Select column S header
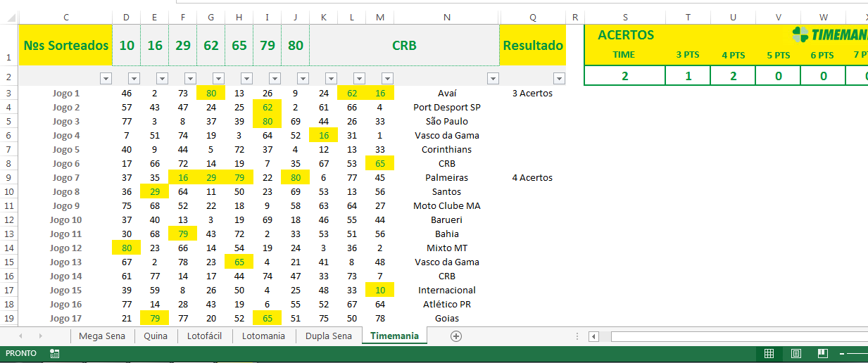 click(x=624, y=17)
